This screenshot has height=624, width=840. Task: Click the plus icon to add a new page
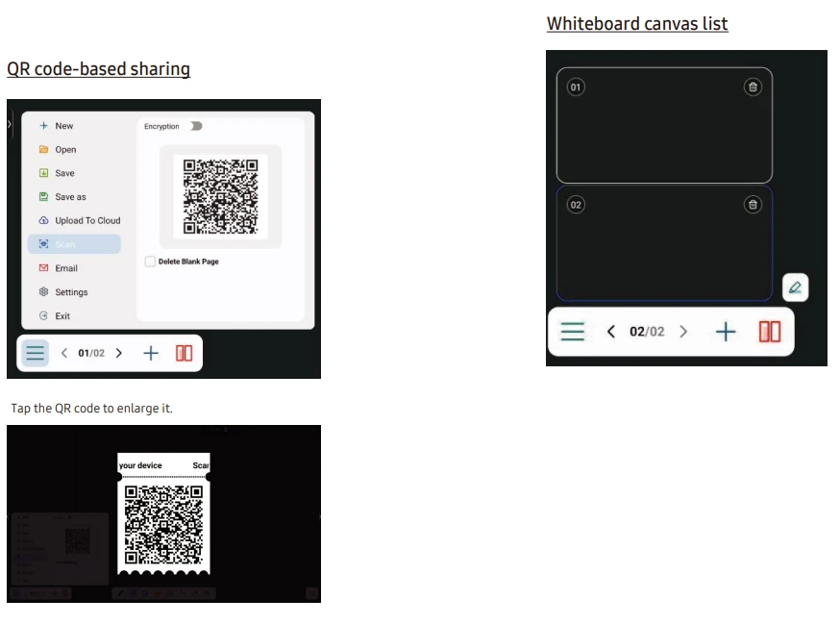tap(151, 353)
